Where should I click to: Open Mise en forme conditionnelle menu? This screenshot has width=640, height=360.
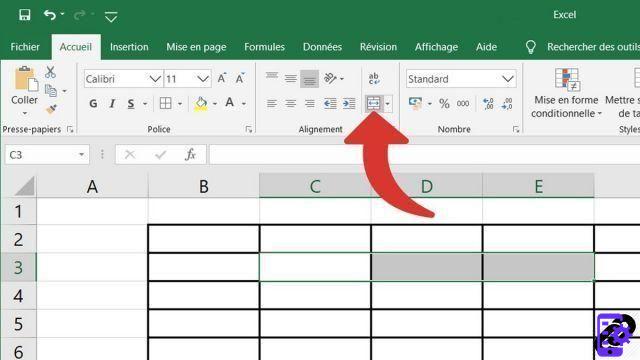567,93
